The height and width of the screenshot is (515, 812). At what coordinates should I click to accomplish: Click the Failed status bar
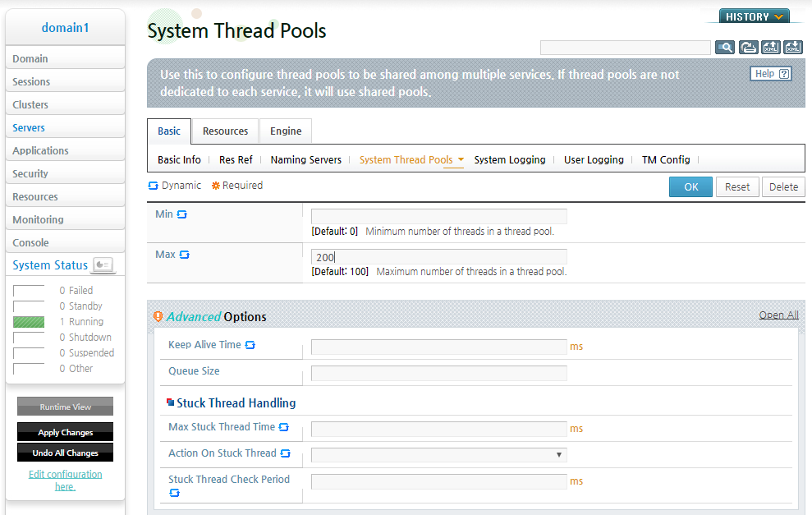coord(29,291)
